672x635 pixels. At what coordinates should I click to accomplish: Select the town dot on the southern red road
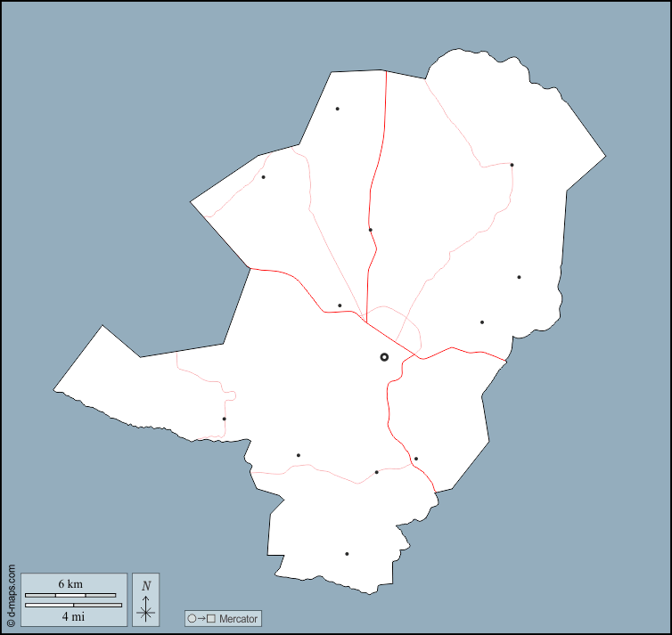coord(415,459)
